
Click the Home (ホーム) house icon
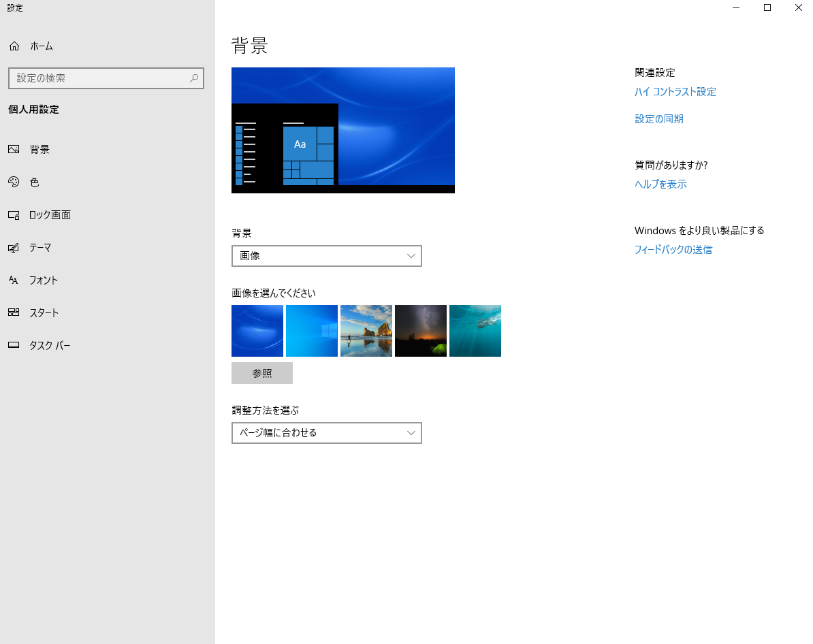pyautogui.click(x=14, y=46)
